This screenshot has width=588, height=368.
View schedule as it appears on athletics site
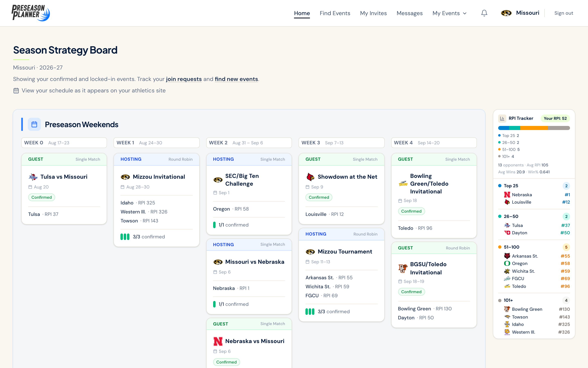[x=94, y=91]
